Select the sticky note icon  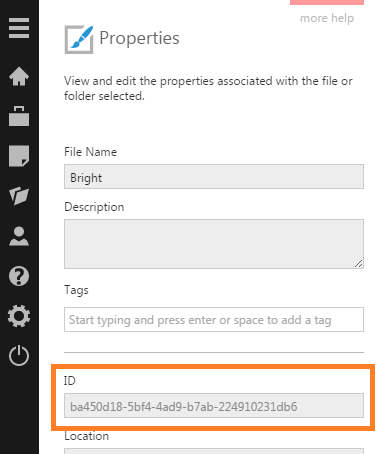[x=19, y=156]
